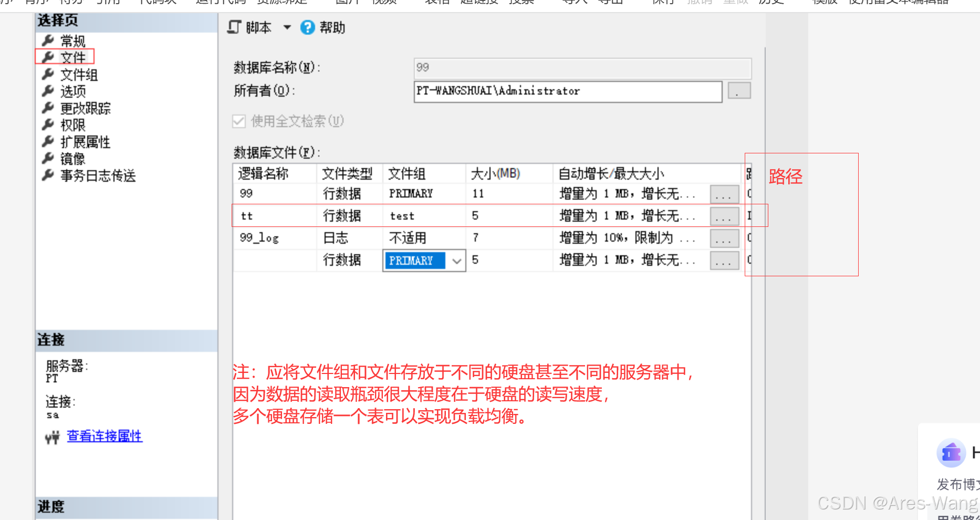Expand the 脚本 dropdown arrow

(287, 27)
